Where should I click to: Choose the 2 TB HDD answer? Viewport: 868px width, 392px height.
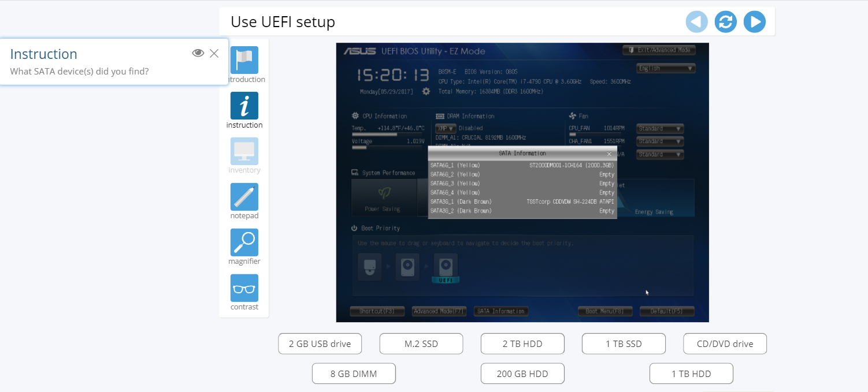pyautogui.click(x=522, y=344)
